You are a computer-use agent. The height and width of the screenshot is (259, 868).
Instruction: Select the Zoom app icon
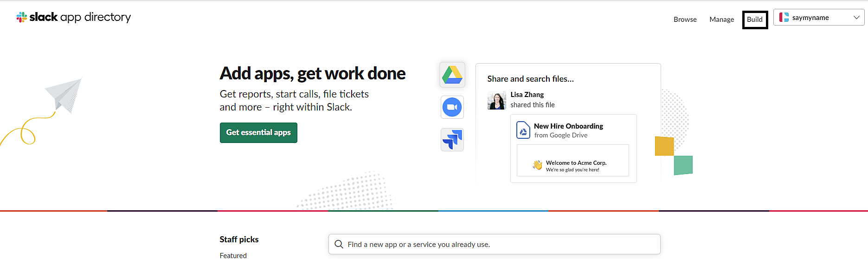[452, 107]
